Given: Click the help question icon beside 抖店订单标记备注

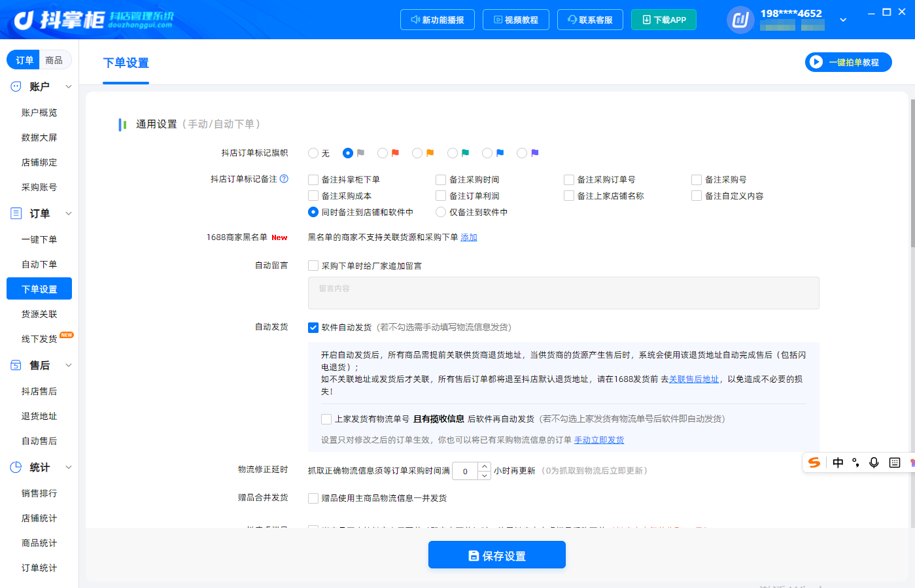Looking at the screenshot, I should (x=284, y=179).
